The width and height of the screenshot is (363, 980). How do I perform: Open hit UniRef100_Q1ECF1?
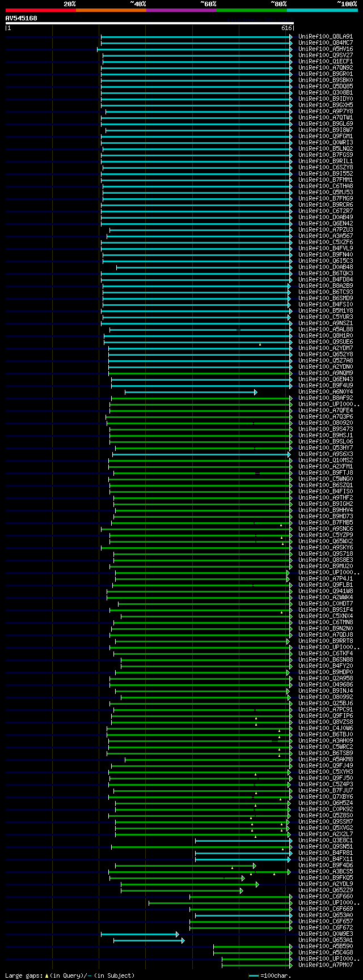pyautogui.click(x=326, y=61)
